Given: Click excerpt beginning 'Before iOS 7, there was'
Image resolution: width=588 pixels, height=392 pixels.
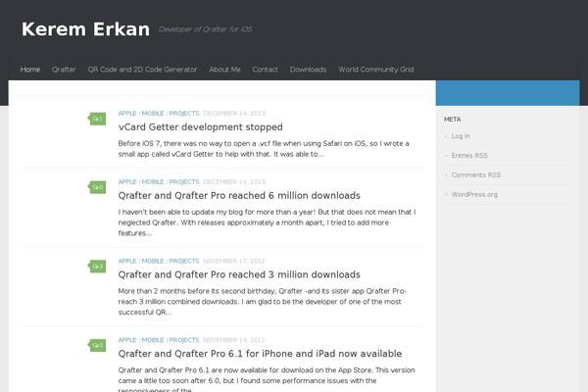Looking at the screenshot, I should click(x=264, y=149).
